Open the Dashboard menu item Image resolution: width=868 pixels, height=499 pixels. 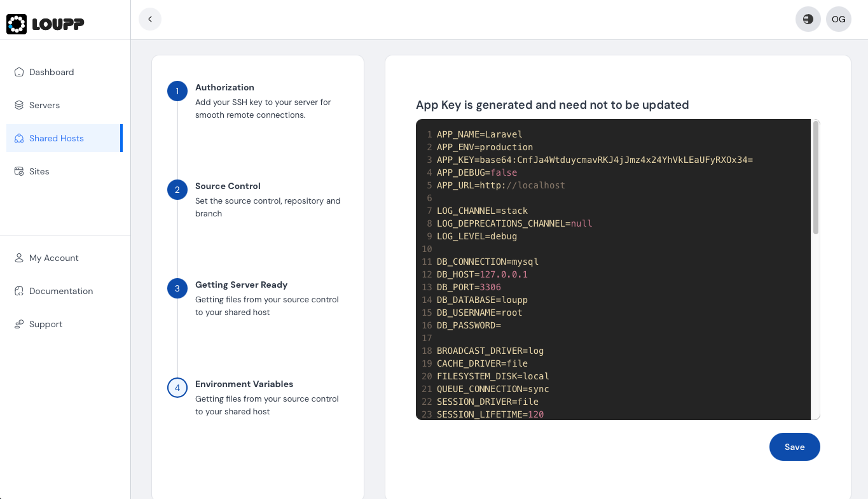coord(64,72)
